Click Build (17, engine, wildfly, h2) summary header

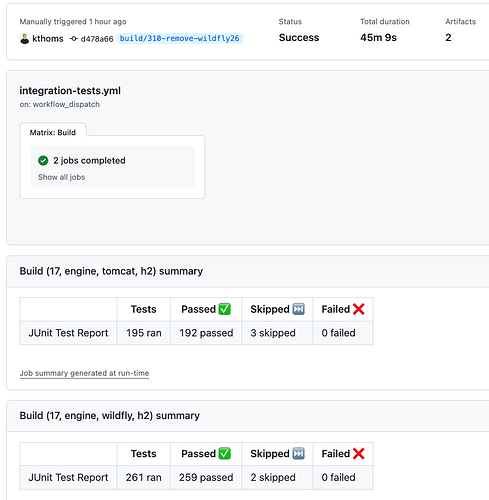[109, 415]
